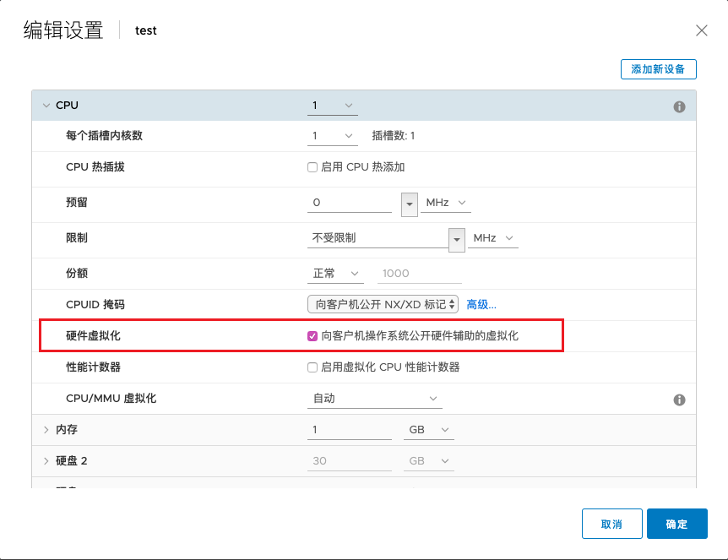728x560 pixels.
Task: Enable 启用虚拟化 CPU 性能计数器 checkbox
Action: click(x=312, y=367)
